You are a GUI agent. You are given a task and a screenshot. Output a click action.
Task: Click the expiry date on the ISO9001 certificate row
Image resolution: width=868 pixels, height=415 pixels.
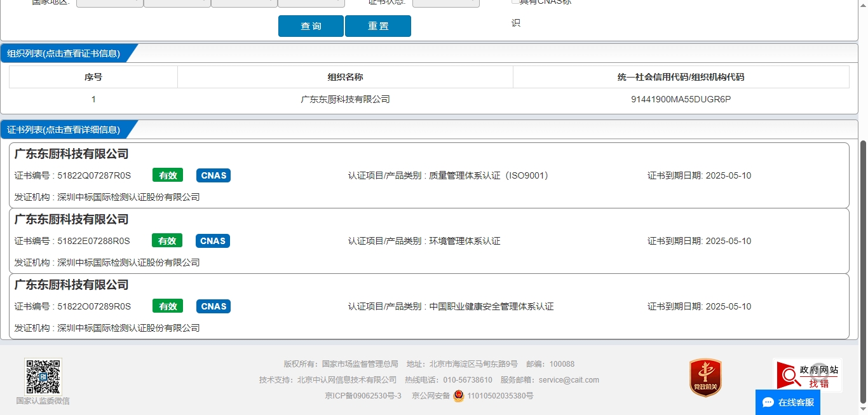click(728, 175)
